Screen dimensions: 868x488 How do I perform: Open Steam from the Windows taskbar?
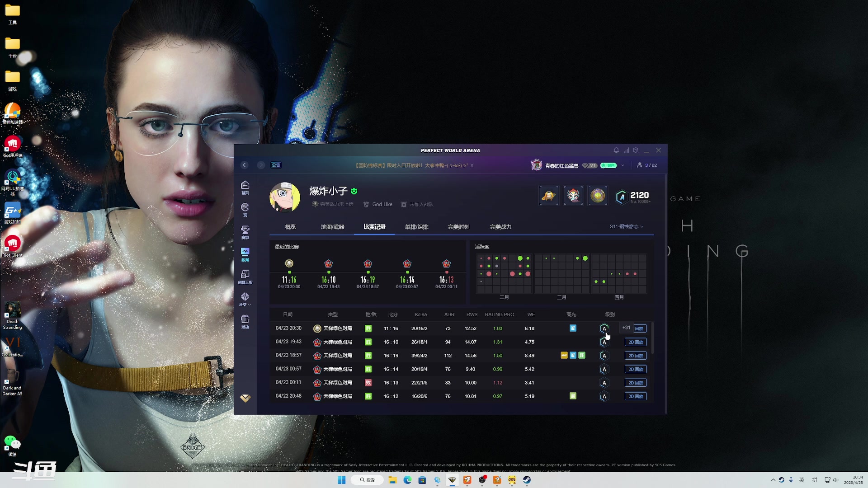click(527, 480)
